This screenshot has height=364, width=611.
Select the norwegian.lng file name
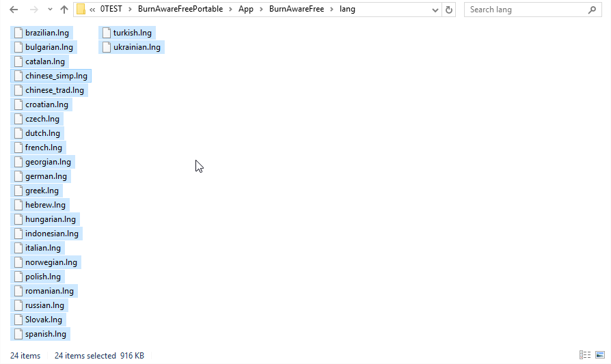51,262
